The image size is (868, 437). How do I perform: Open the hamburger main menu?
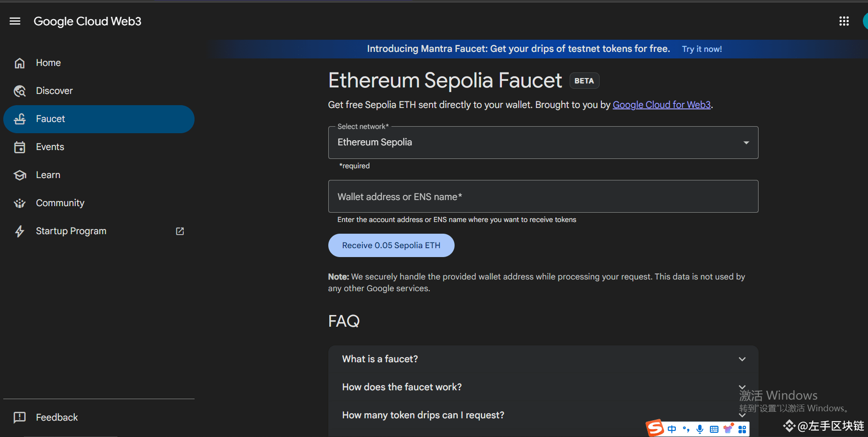(x=15, y=21)
